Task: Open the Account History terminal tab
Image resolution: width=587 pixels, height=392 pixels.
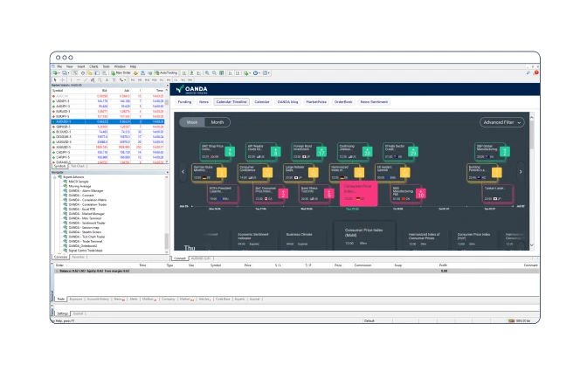Action: (100, 299)
